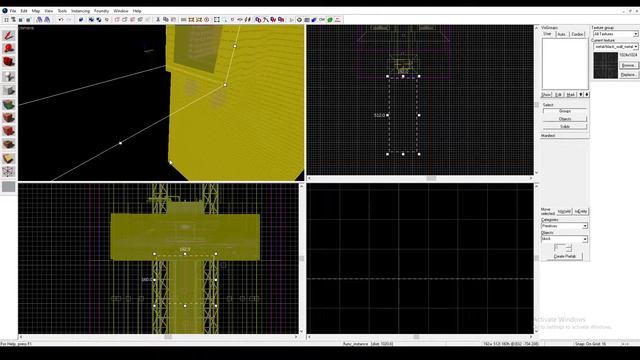Open the Categories dropdown

pos(564,226)
